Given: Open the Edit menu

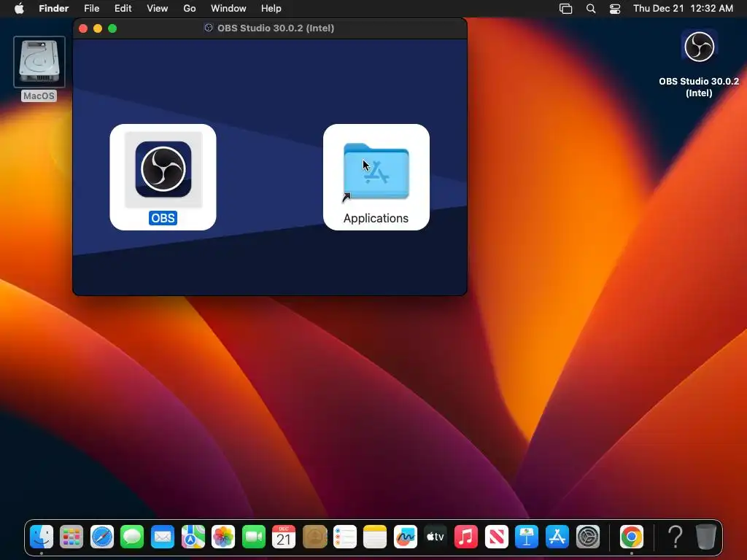Looking at the screenshot, I should point(123,9).
